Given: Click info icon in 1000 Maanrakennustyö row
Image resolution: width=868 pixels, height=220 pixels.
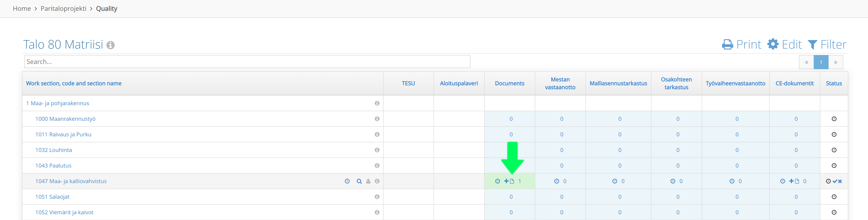Looking at the screenshot, I should point(377,119).
